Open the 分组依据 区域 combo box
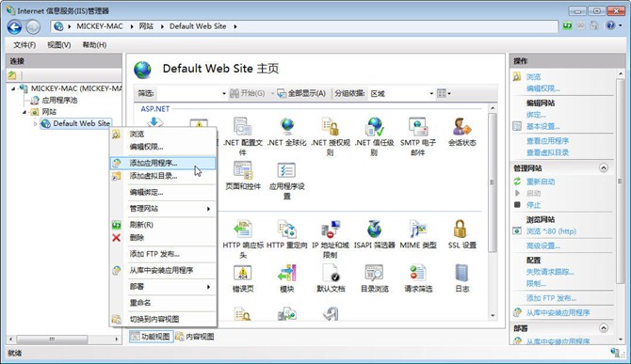The width and height of the screenshot is (631, 364). (x=401, y=94)
